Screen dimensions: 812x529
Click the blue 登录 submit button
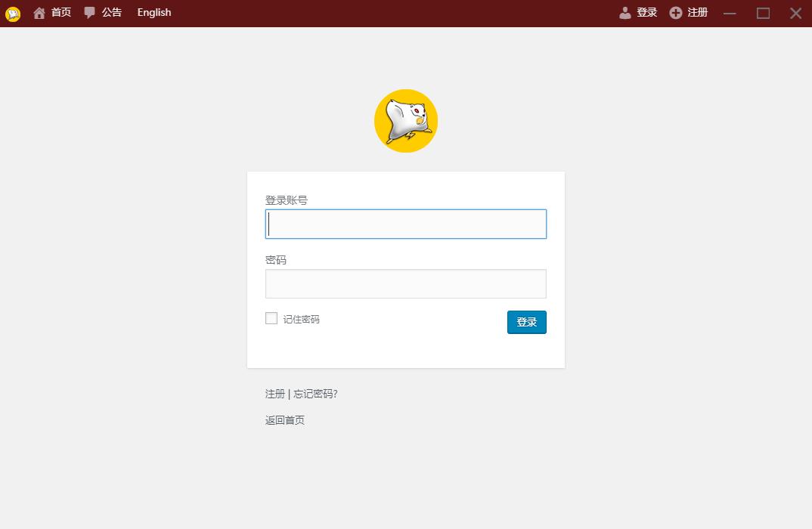tap(527, 322)
